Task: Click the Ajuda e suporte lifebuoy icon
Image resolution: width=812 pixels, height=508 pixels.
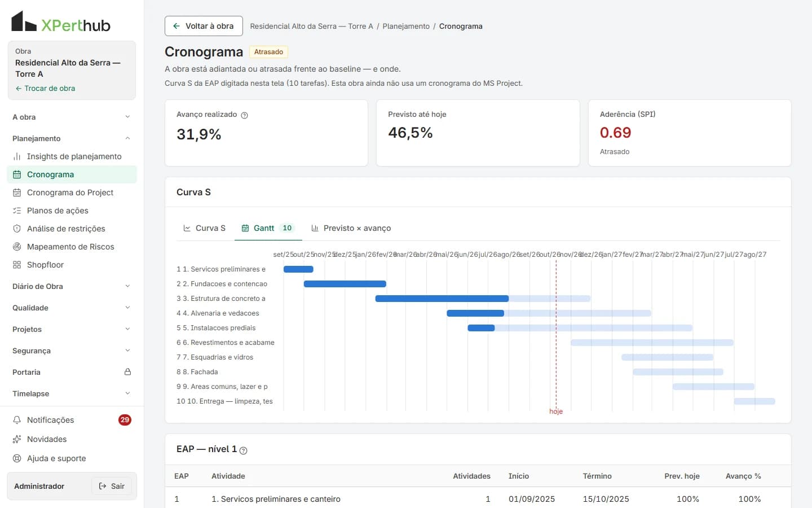Action: 17,458
